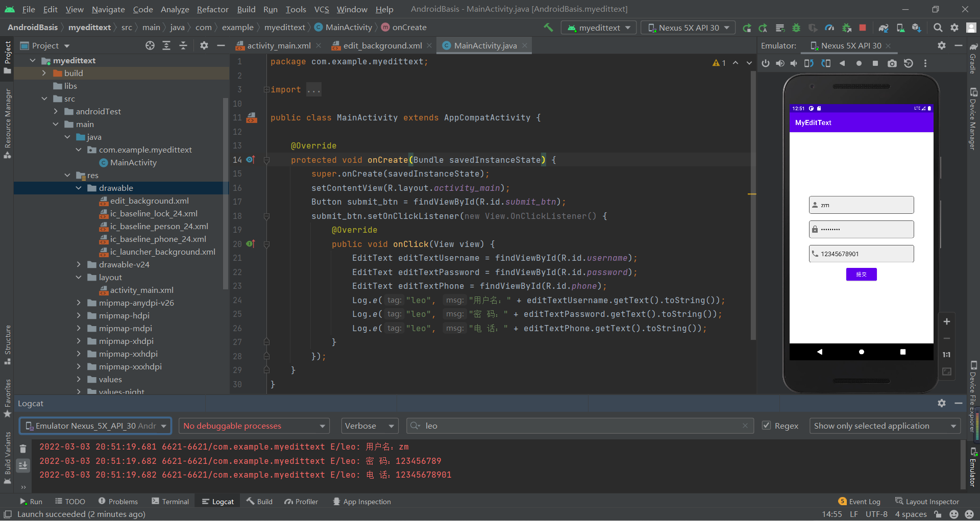980x521 pixels.
Task: Set emulator zoom to 1:1
Action: pyautogui.click(x=947, y=355)
